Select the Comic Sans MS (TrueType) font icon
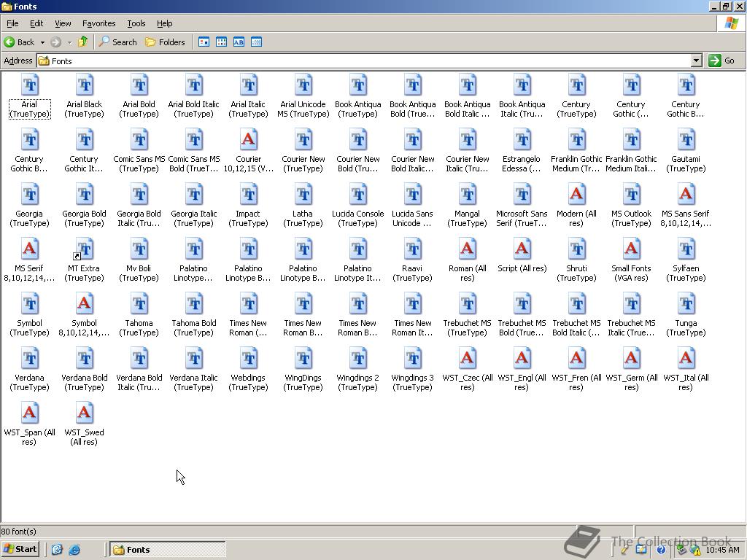The height and width of the screenshot is (560, 747). pos(139,141)
